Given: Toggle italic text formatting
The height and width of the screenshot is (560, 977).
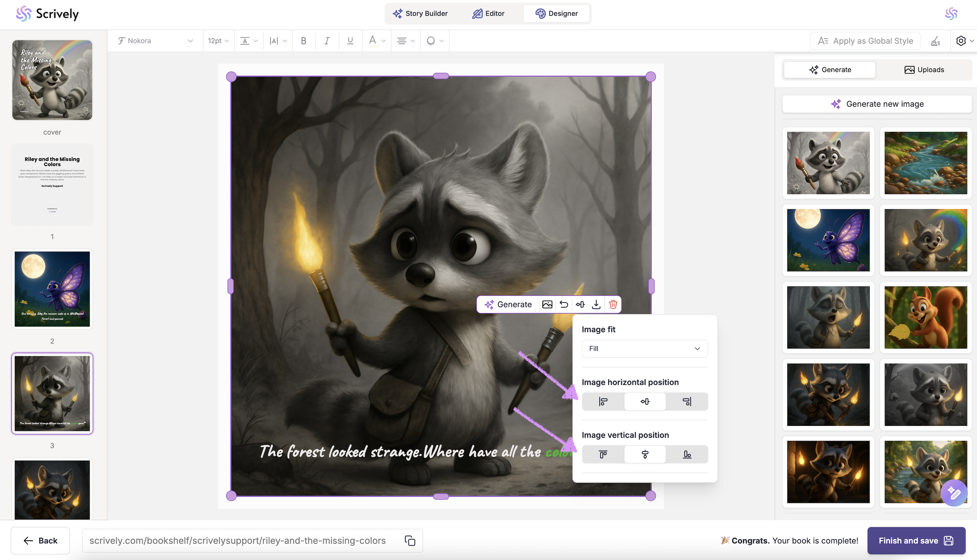Looking at the screenshot, I should tap(327, 41).
